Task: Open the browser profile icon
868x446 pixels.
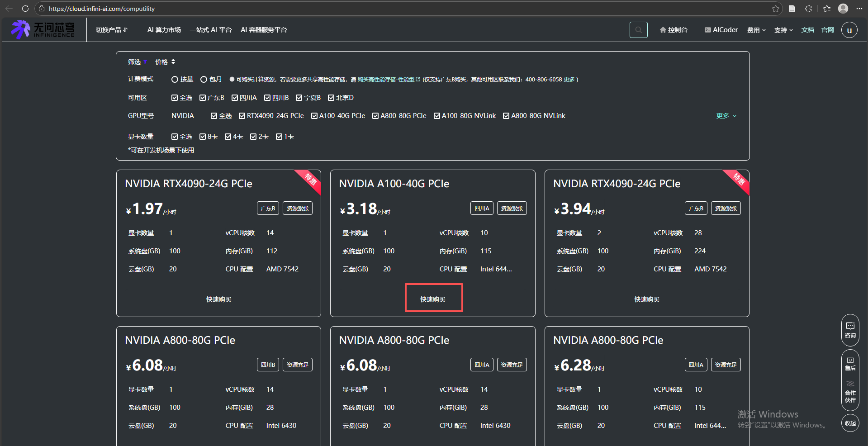Action: click(x=843, y=9)
